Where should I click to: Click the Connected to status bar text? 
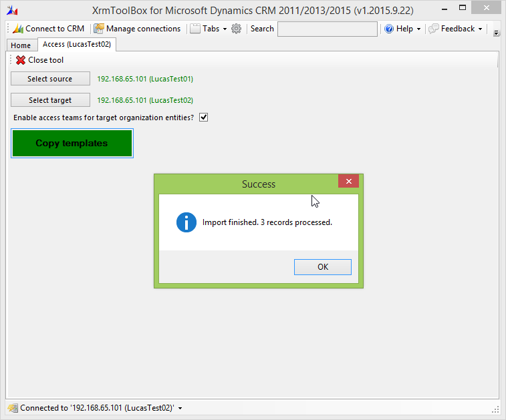(97, 408)
